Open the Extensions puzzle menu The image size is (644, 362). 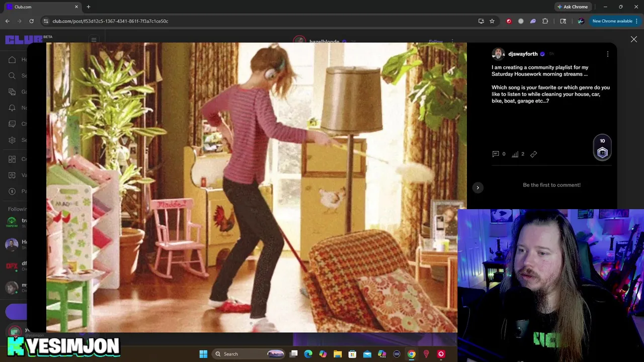(545, 21)
